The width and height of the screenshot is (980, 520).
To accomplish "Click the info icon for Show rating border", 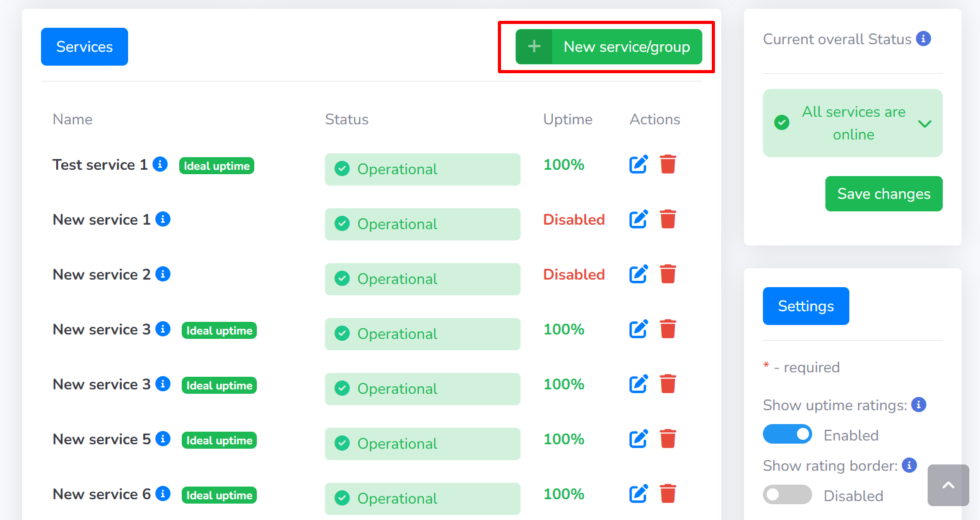I will pos(909,465).
